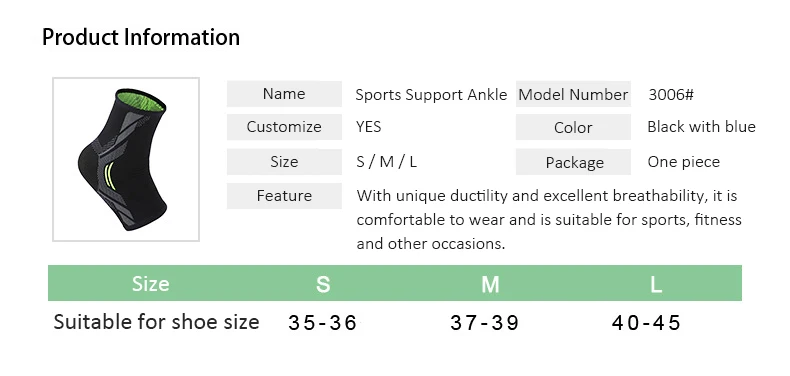Select the Product Information heading

[x=141, y=37]
